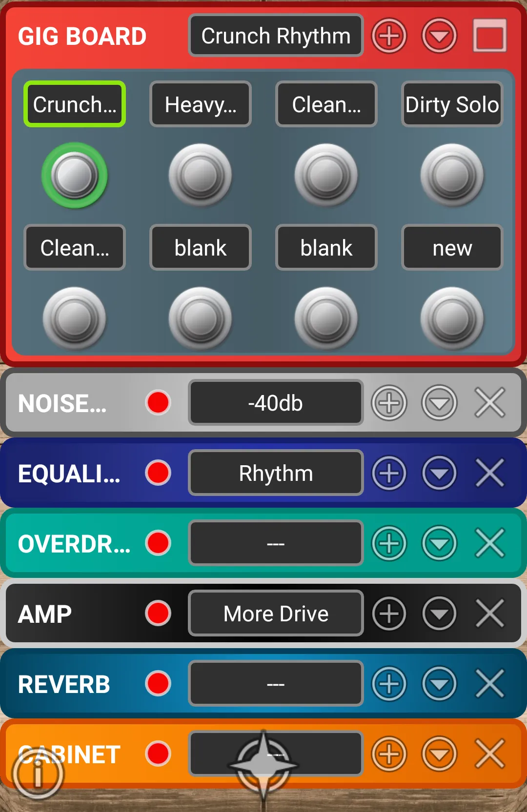This screenshot has height=812, width=527.
Task: Open the Amp preset dropdown arrow
Action: point(439,614)
